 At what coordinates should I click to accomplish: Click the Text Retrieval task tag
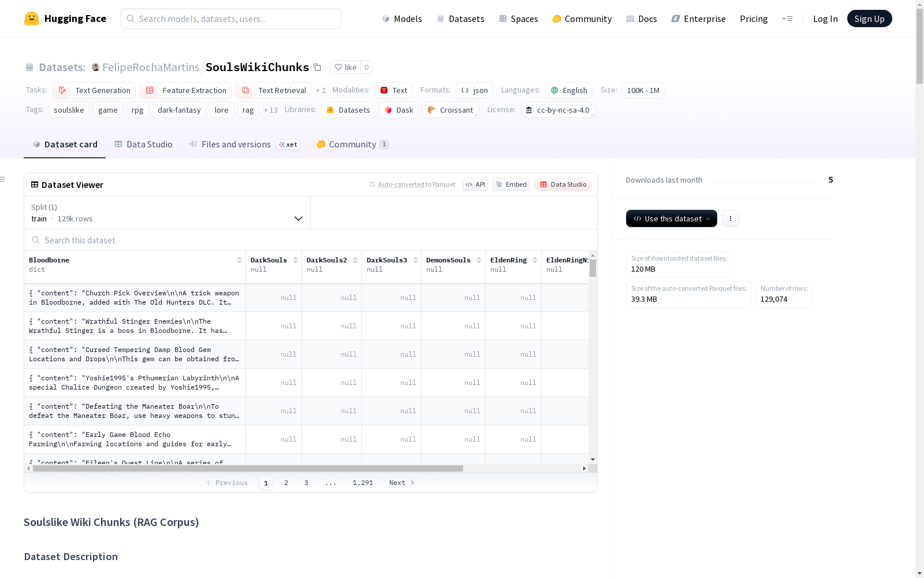[274, 90]
